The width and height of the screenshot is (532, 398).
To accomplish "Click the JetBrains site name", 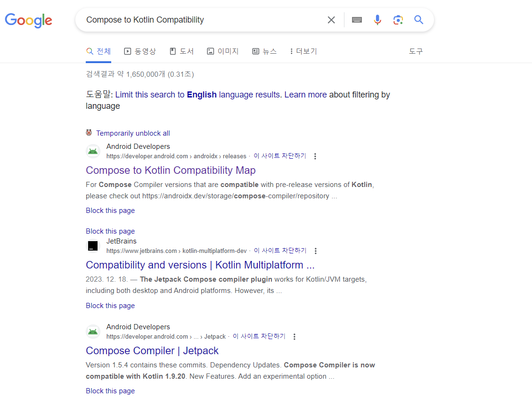I will coord(122,241).
